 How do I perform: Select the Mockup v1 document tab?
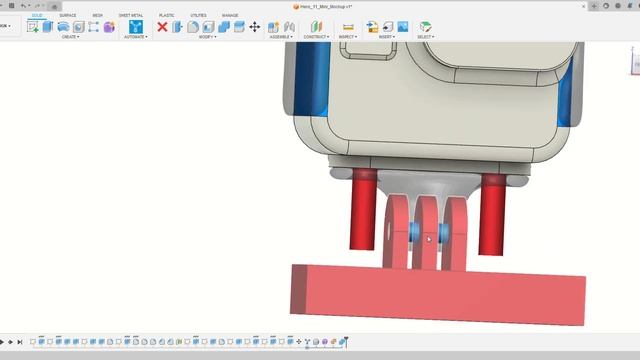322,7
